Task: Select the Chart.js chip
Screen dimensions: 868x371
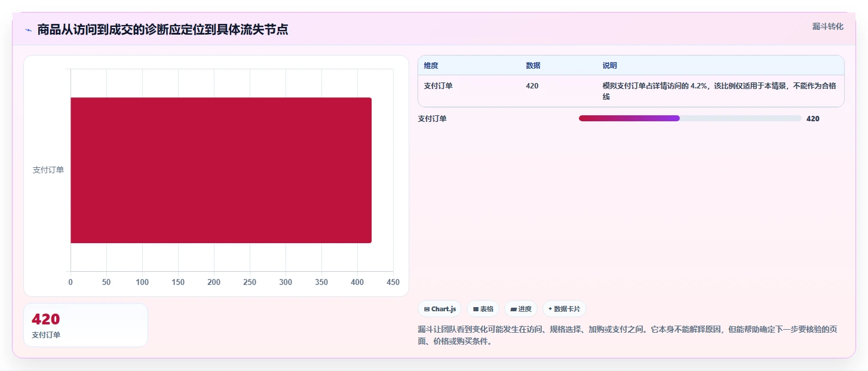Action: pos(440,309)
